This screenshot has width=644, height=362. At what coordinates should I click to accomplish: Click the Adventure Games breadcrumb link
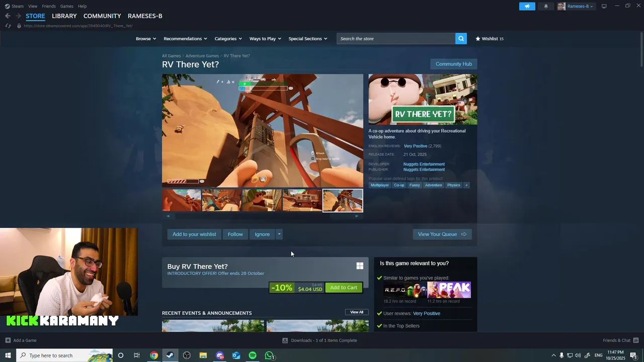pos(202,56)
